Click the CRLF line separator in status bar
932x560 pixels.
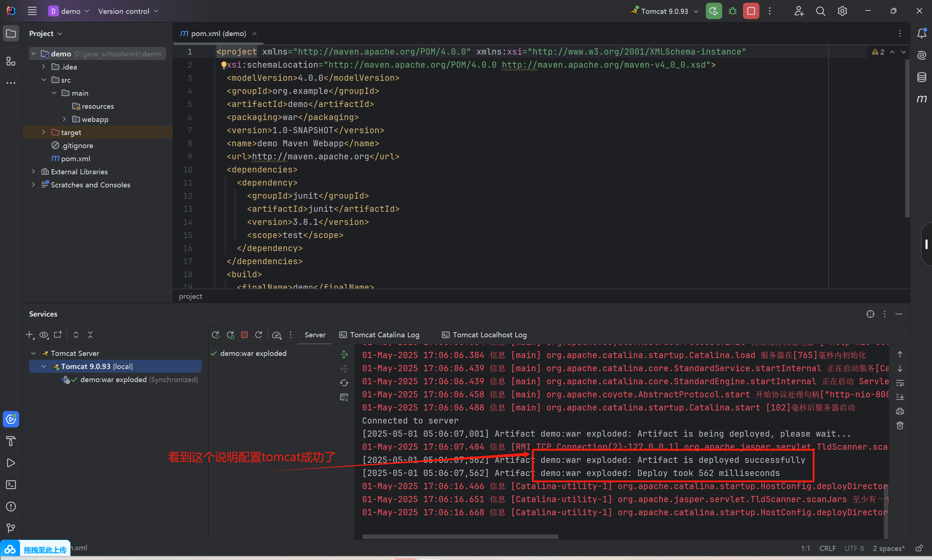coord(827,548)
